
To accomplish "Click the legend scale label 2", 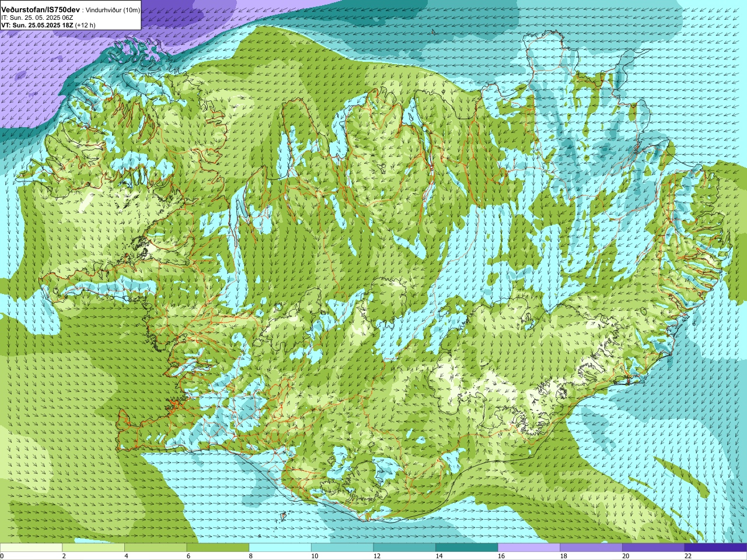I will (x=64, y=556).
